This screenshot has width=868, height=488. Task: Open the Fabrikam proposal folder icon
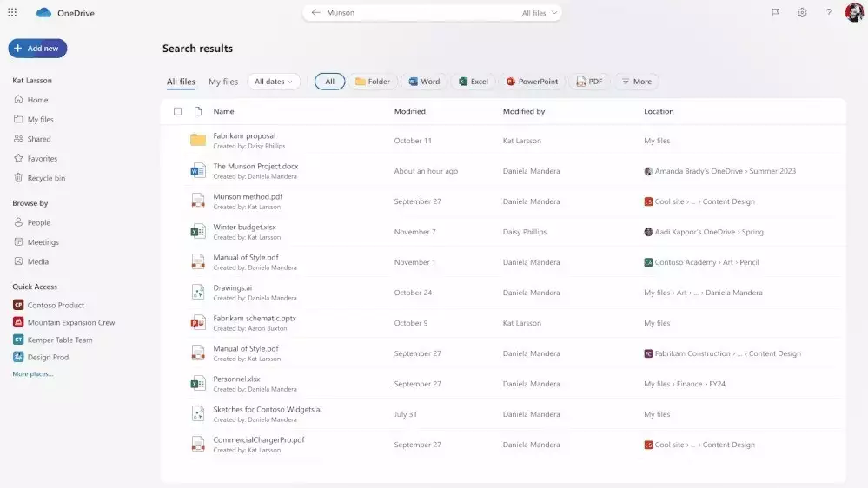tap(197, 140)
